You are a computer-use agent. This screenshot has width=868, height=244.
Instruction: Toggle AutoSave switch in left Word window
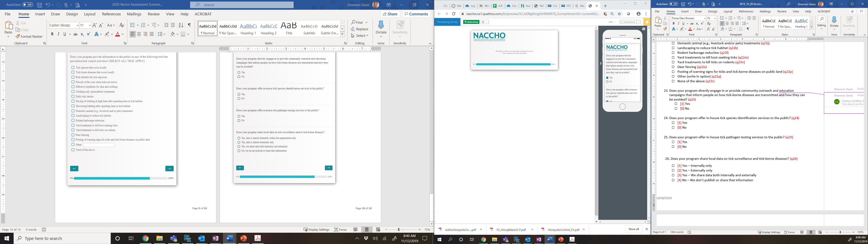[28, 5]
